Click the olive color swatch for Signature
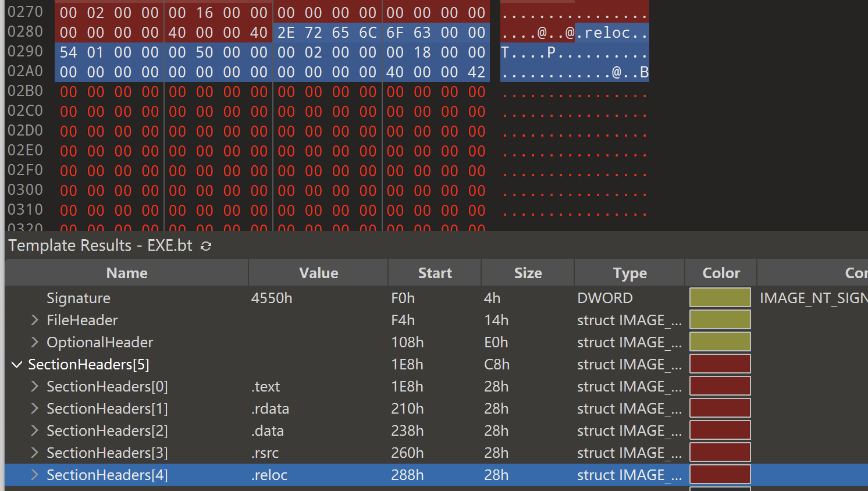The width and height of the screenshot is (868, 491). [x=720, y=297]
